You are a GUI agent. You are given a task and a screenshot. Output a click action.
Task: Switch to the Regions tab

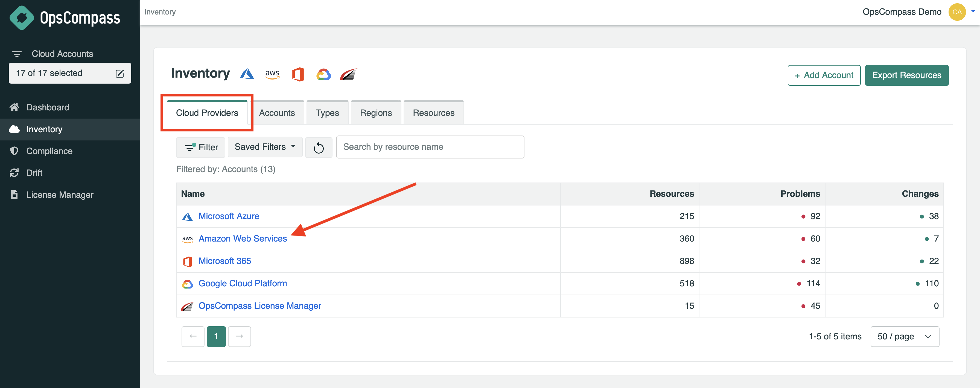tap(375, 113)
